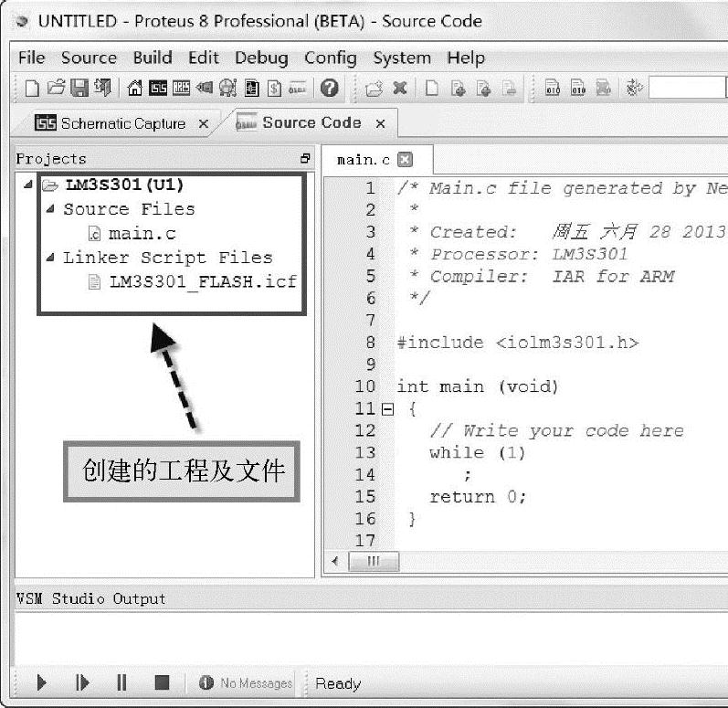This screenshot has width=728, height=708.
Task: Click the blank new file icon
Action: point(432,88)
